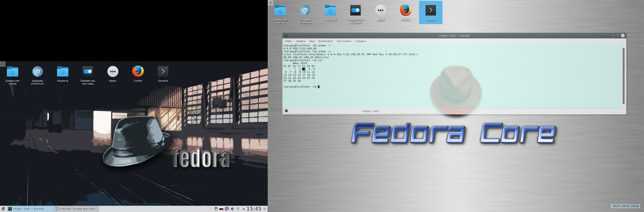Screen dimensions: 644x212
Task: Launch Apper on the silver Fedora Core desktop
Action: click(x=380, y=13)
